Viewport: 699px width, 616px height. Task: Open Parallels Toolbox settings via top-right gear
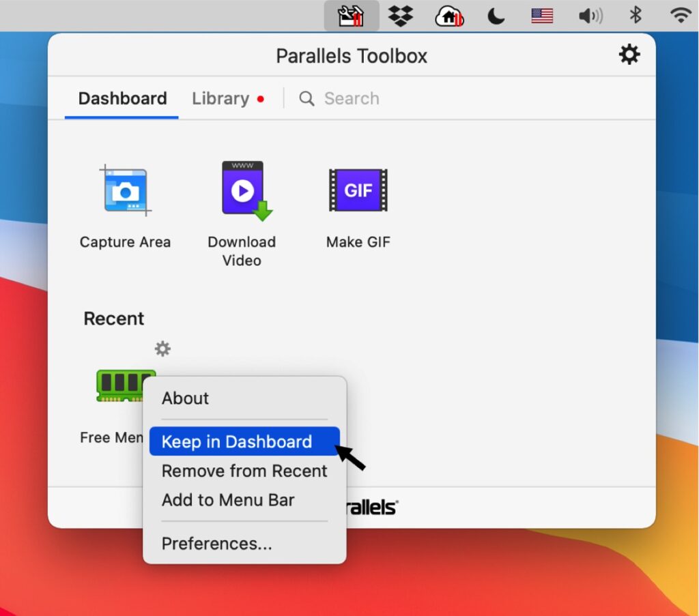[629, 55]
